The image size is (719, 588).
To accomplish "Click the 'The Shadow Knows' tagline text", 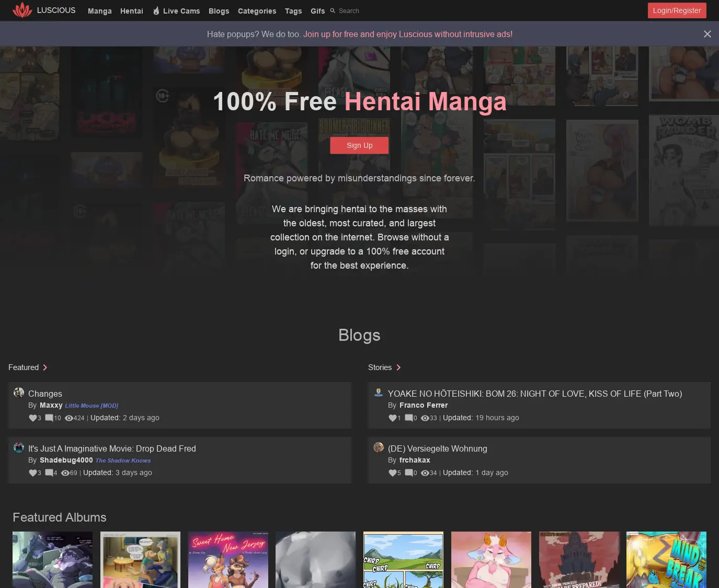I will click(123, 460).
